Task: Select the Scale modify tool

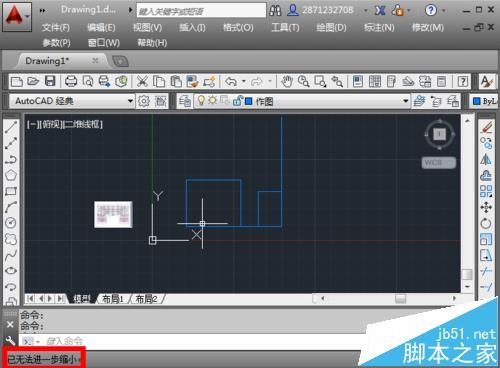Action: 486,239
